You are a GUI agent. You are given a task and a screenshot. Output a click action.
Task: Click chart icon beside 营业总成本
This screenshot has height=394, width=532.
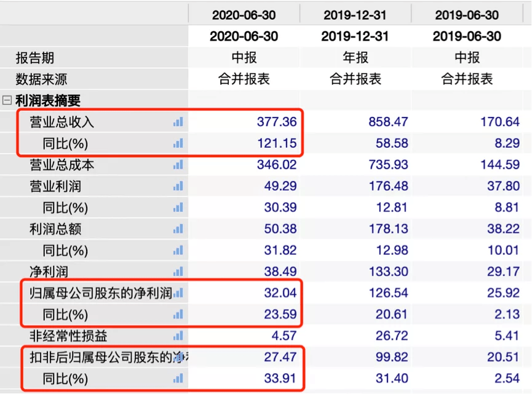tap(178, 165)
